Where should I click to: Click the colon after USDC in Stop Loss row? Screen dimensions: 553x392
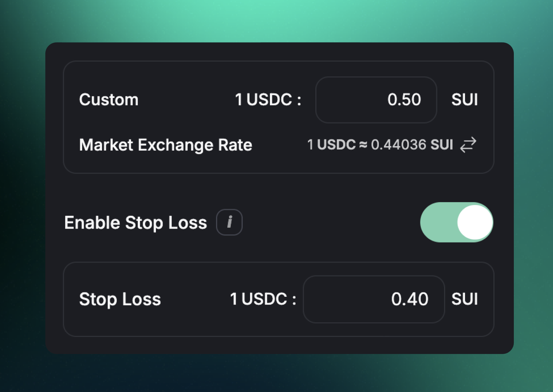tap(294, 300)
